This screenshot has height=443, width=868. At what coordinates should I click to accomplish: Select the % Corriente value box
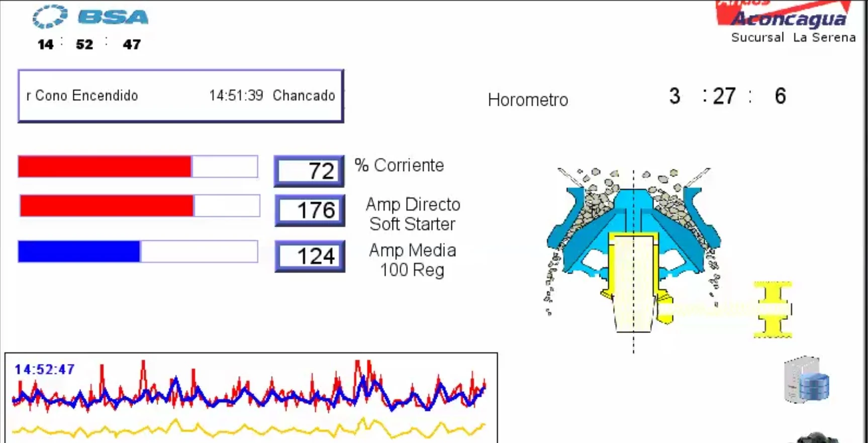309,171
